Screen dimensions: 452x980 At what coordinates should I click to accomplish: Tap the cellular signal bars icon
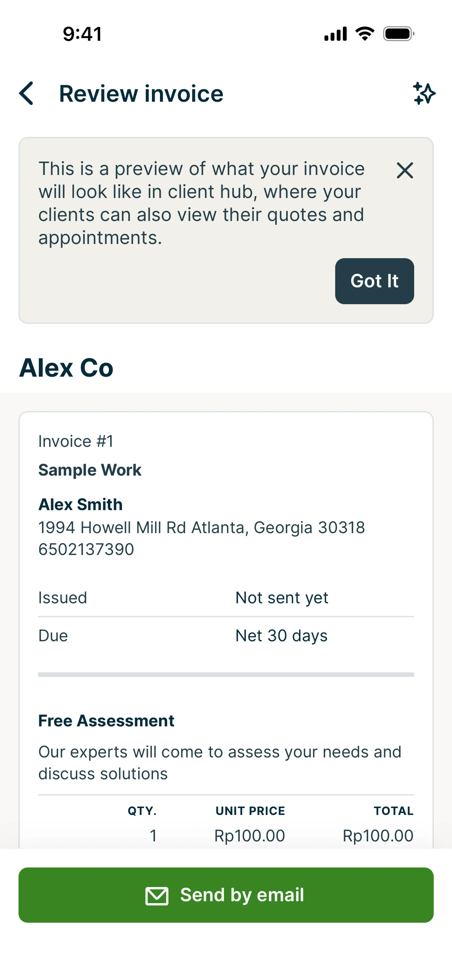click(335, 34)
